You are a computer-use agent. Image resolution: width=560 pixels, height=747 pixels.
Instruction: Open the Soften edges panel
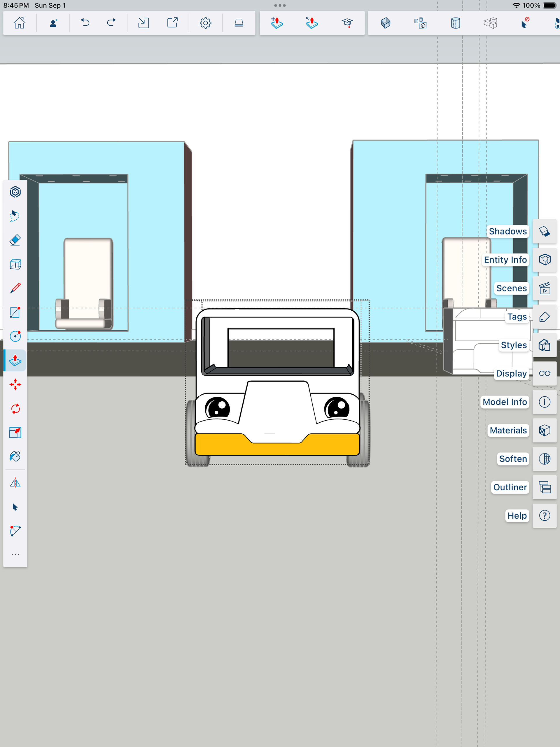[x=545, y=459]
